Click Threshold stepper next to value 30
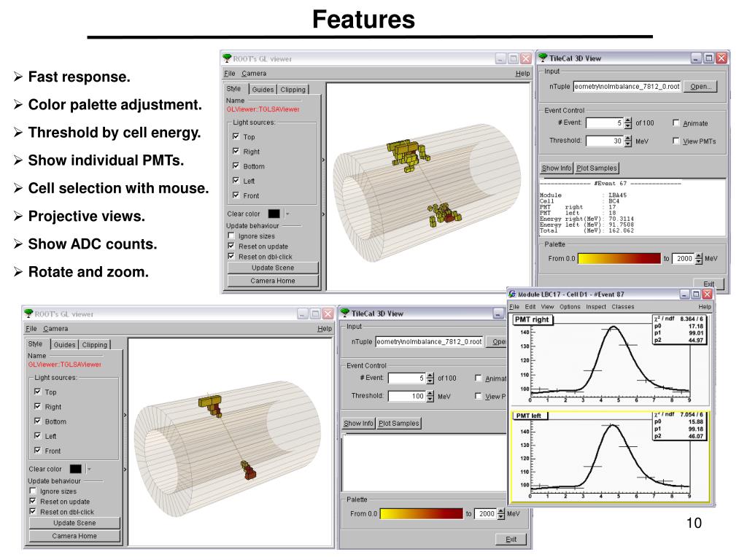747x560 pixels. [x=628, y=141]
